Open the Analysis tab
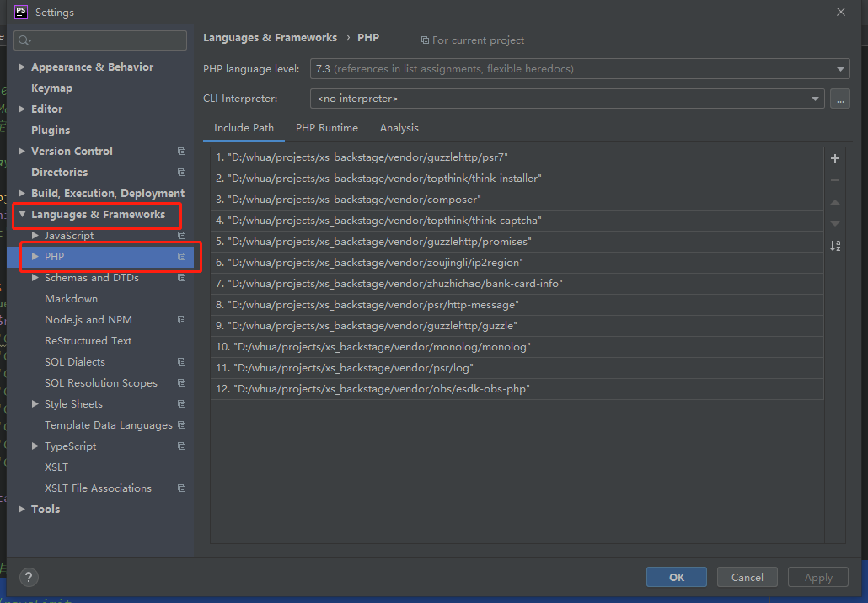The height and width of the screenshot is (603, 868). point(399,128)
